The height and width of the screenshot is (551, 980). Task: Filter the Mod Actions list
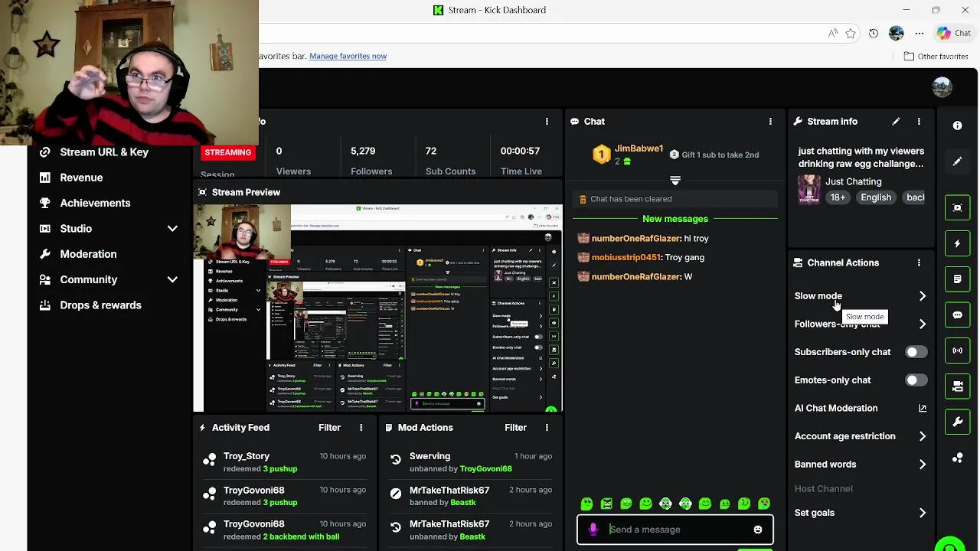(x=515, y=428)
